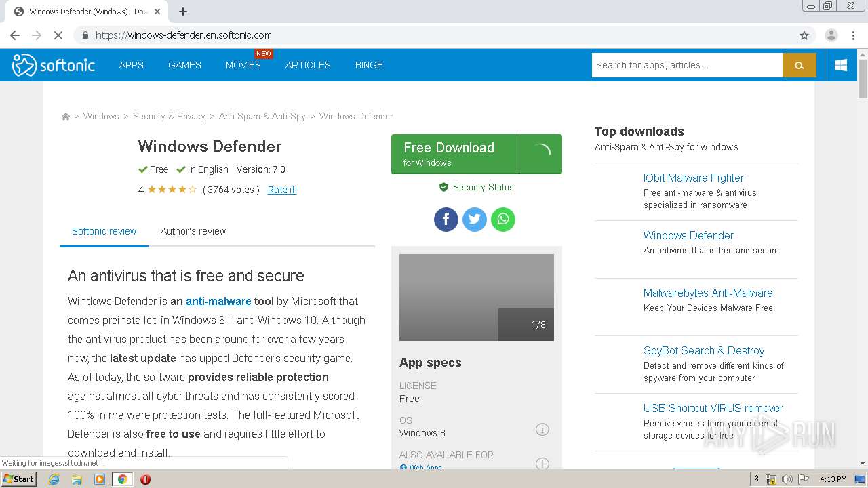Show OS info icon next to Windows 8
Screen dimensions: 868x488
[x=542, y=429]
